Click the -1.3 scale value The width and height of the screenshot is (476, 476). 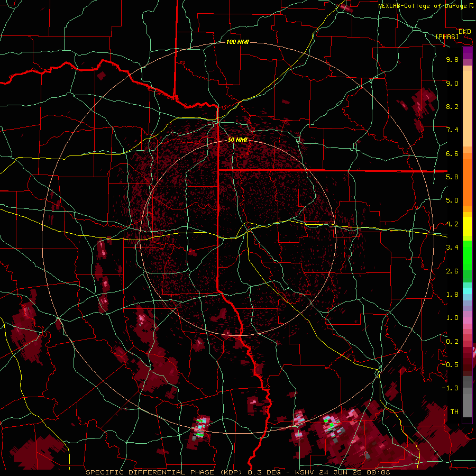450,389
